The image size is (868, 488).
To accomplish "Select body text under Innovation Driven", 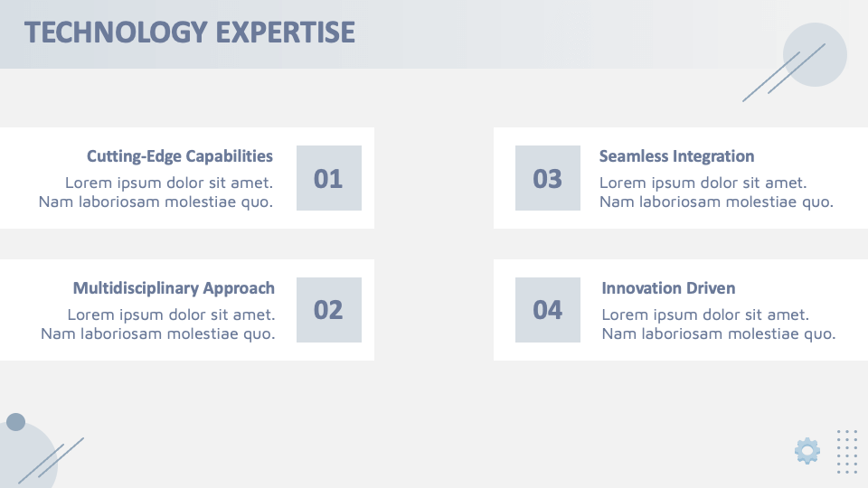I will click(x=718, y=324).
